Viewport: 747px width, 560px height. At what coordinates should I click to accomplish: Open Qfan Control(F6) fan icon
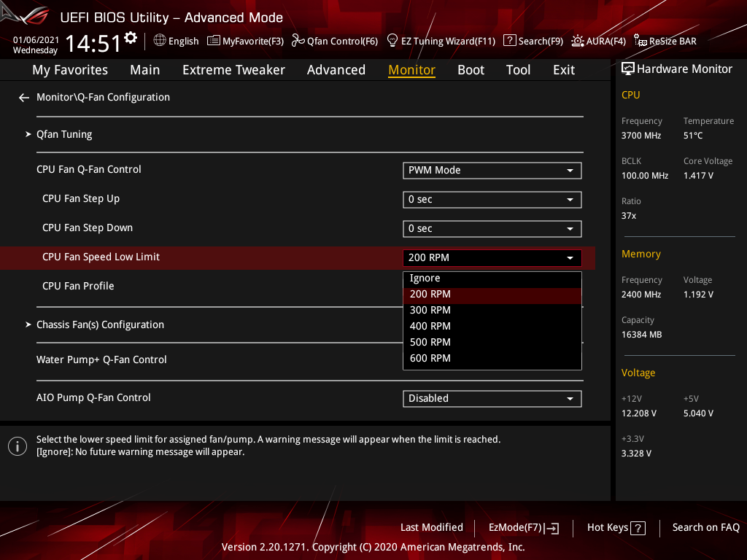pyautogui.click(x=298, y=41)
